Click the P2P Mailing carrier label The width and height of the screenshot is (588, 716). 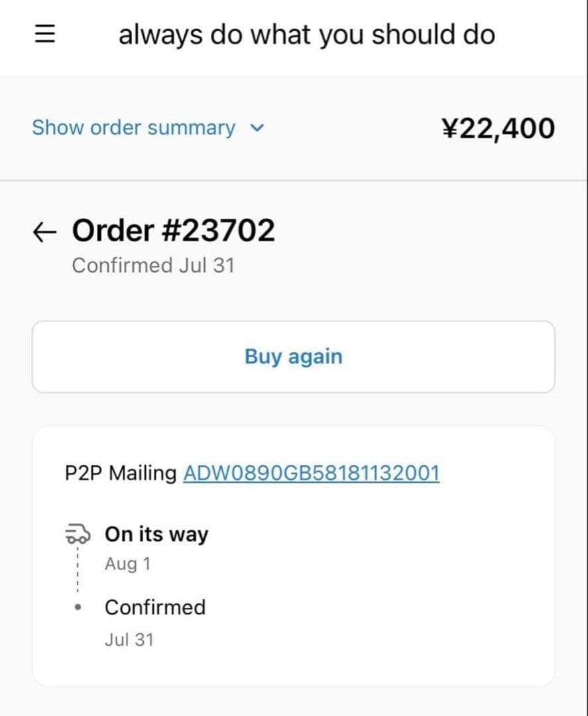coord(121,473)
